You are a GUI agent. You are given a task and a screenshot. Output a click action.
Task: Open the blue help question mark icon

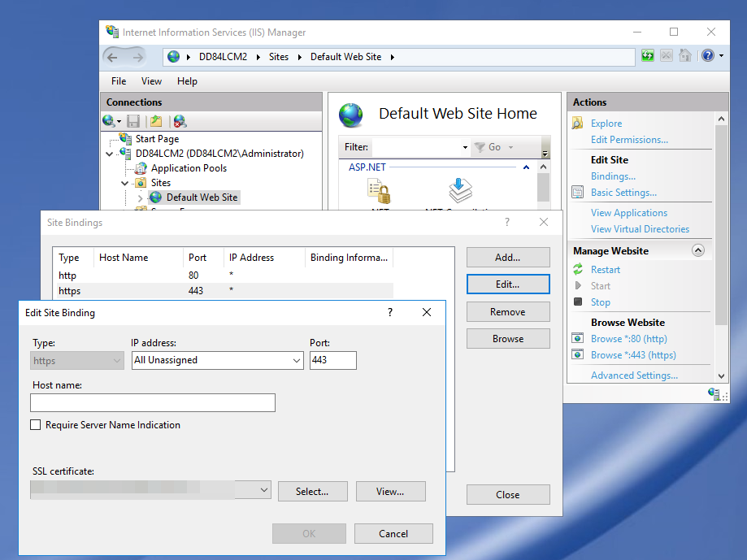(x=708, y=56)
